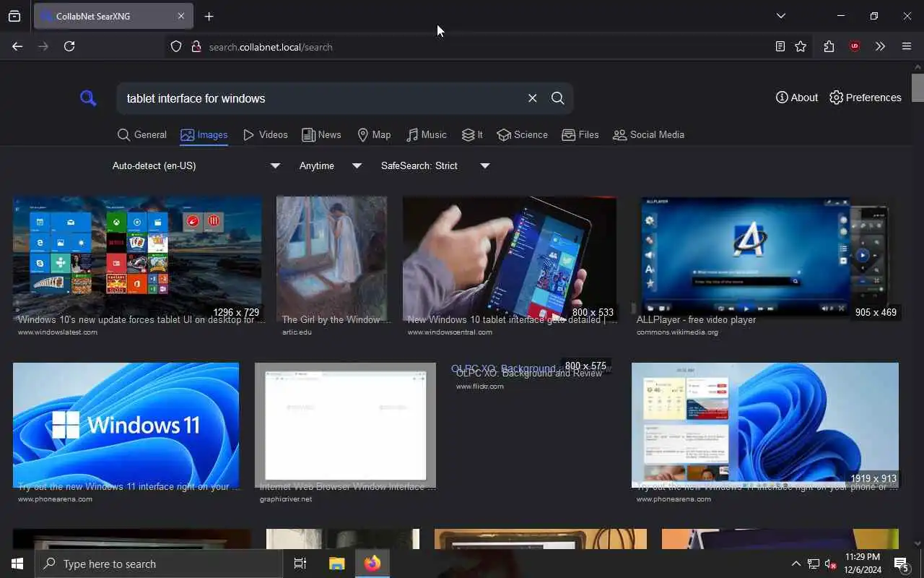Select the Images tab

tap(204, 134)
